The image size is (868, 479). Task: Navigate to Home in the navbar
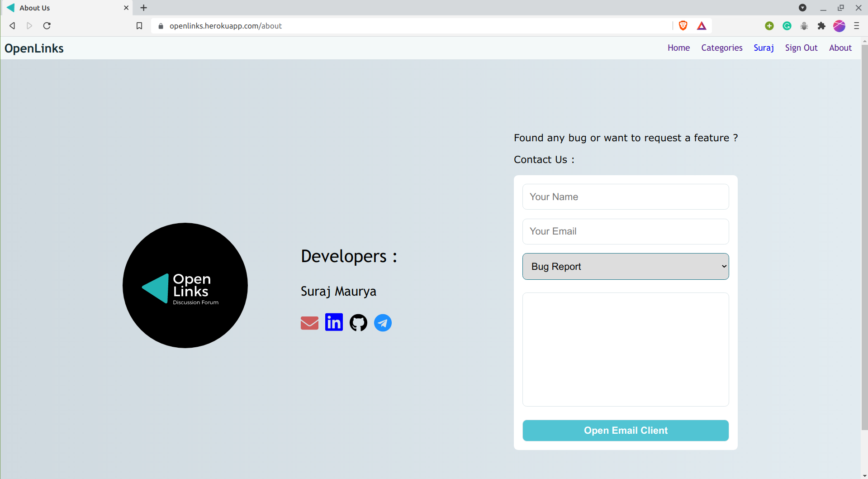point(678,48)
